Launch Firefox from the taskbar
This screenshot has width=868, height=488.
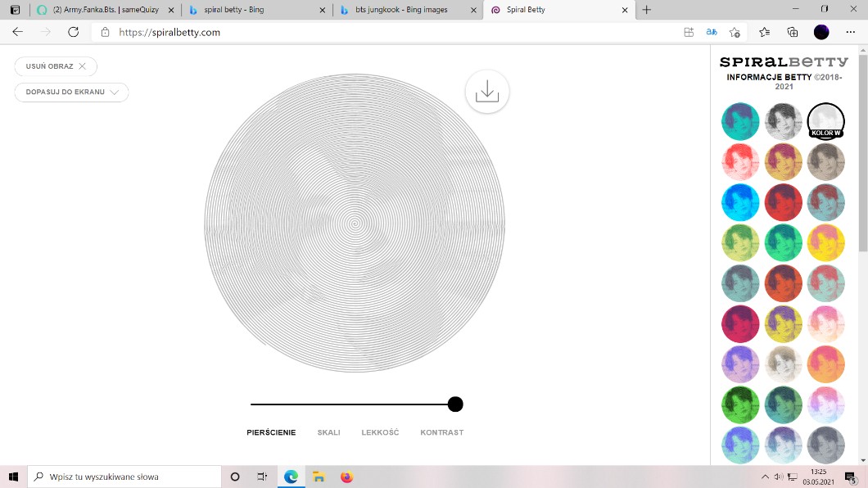tap(346, 477)
